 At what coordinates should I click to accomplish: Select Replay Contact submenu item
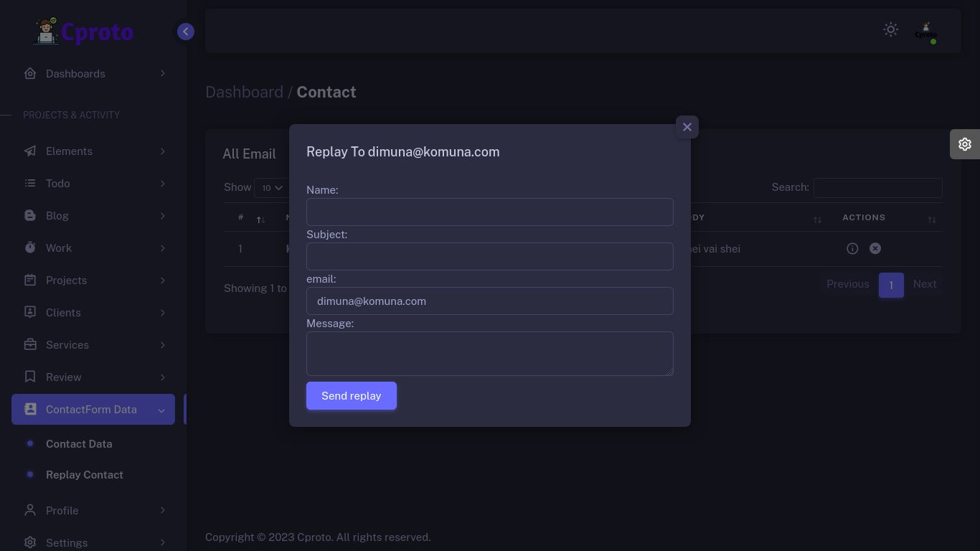tap(85, 475)
